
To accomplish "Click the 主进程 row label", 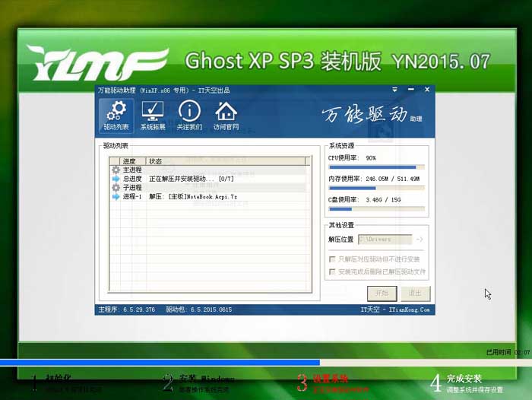I will pyautogui.click(x=132, y=170).
